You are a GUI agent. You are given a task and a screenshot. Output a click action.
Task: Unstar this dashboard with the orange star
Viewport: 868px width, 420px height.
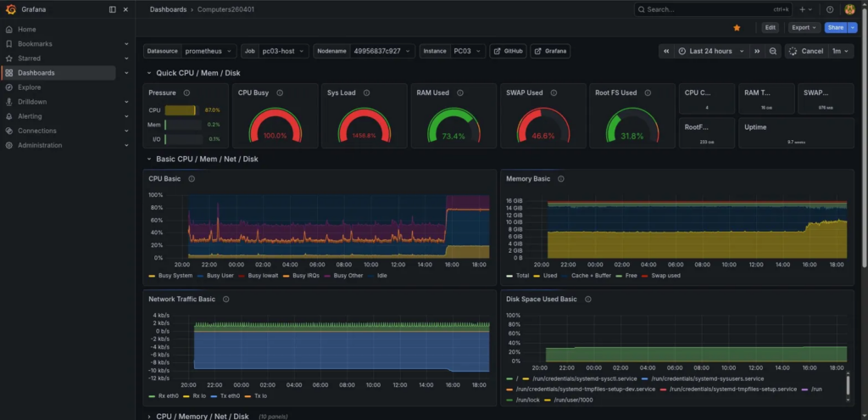pos(737,27)
